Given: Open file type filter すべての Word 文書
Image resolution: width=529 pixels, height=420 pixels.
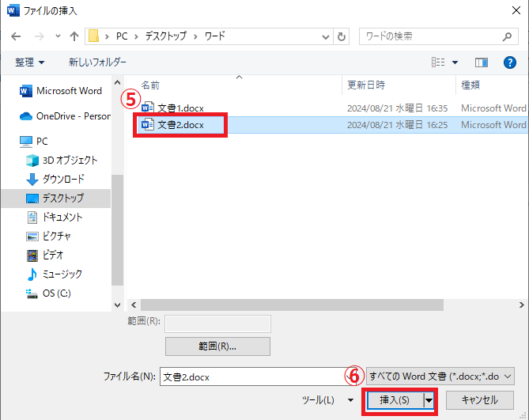Looking at the screenshot, I should (440, 376).
